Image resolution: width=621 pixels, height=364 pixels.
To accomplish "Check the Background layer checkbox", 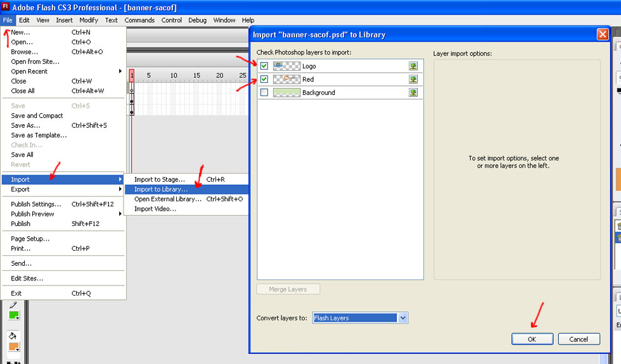I will coord(264,92).
